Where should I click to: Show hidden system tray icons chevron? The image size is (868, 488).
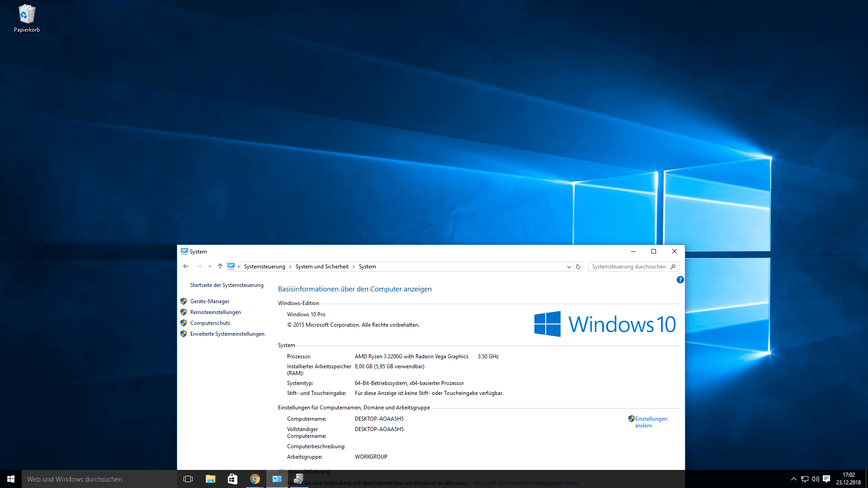click(x=793, y=479)
